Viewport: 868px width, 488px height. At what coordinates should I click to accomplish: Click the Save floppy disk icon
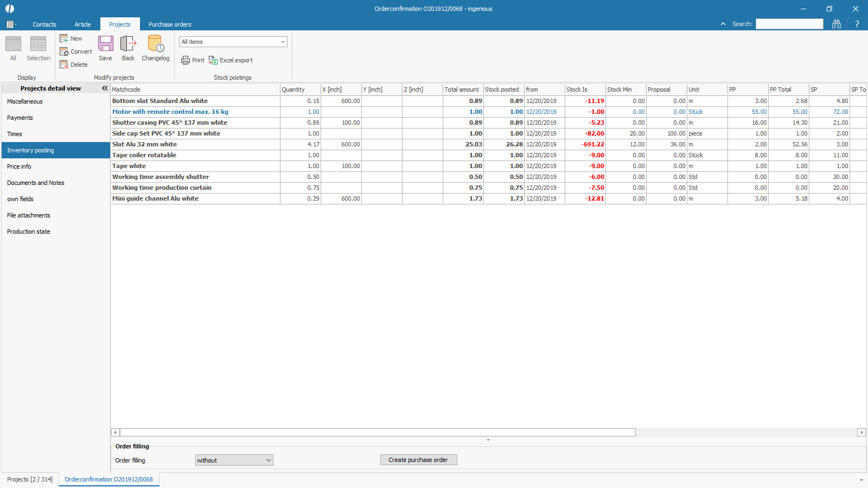point(105,44)
